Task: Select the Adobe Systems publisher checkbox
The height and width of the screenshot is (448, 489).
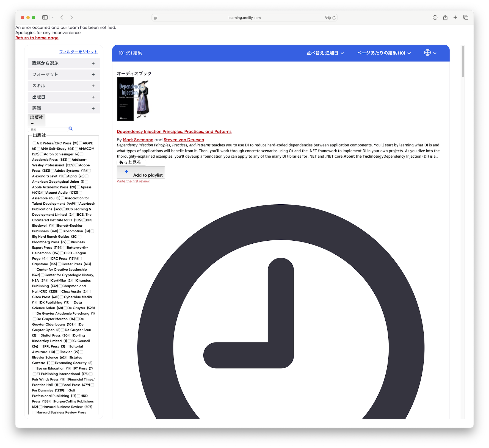Action: tap(52, 171)
